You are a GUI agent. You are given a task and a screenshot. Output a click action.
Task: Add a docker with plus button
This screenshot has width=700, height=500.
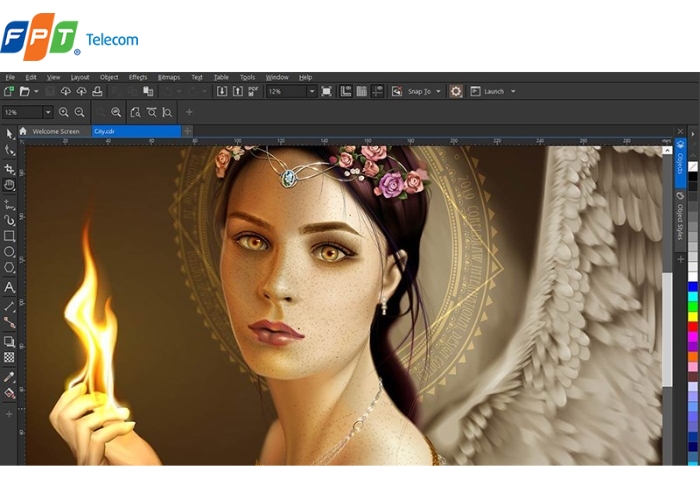coord(680,259)
